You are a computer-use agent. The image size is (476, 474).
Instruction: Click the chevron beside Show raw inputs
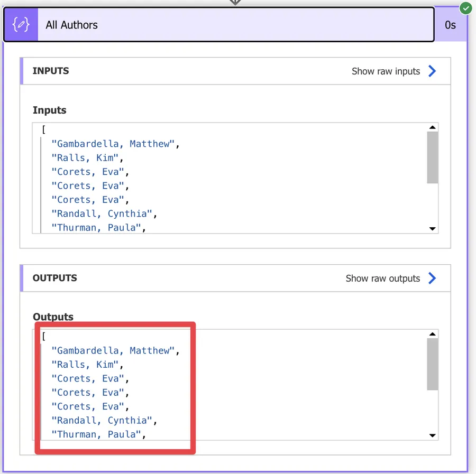pyautogui.click(x=433, y=71)
